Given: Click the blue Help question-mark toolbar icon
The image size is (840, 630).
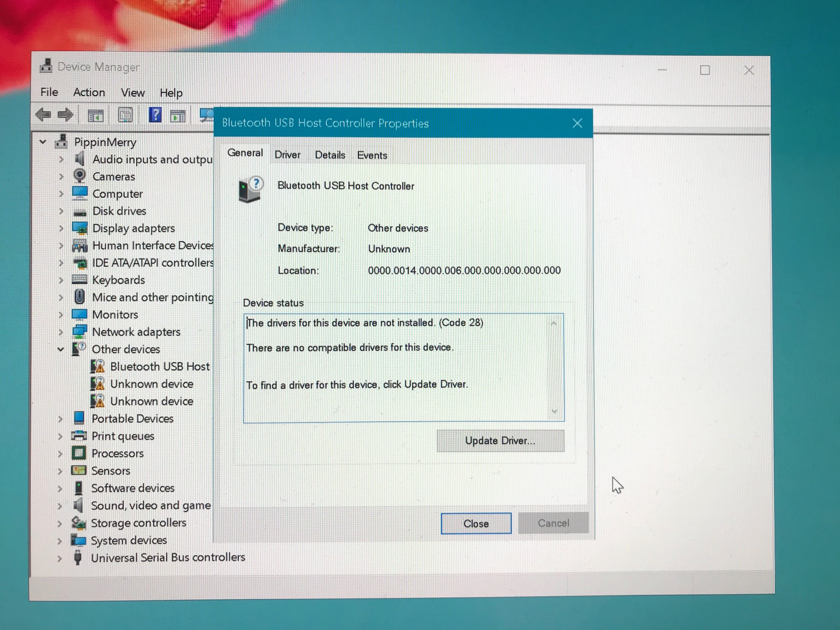Looking at the screenshot, I should click(155, 115).
